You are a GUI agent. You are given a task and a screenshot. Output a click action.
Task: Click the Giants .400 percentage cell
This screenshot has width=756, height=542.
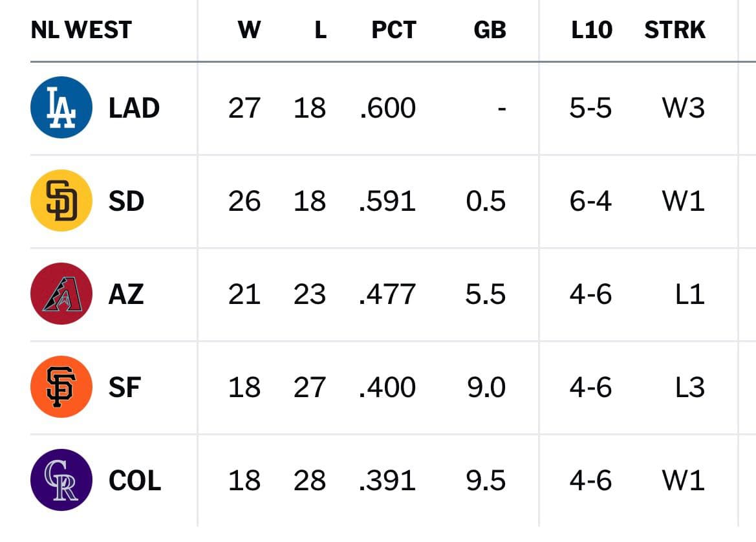tap(387, 387)
